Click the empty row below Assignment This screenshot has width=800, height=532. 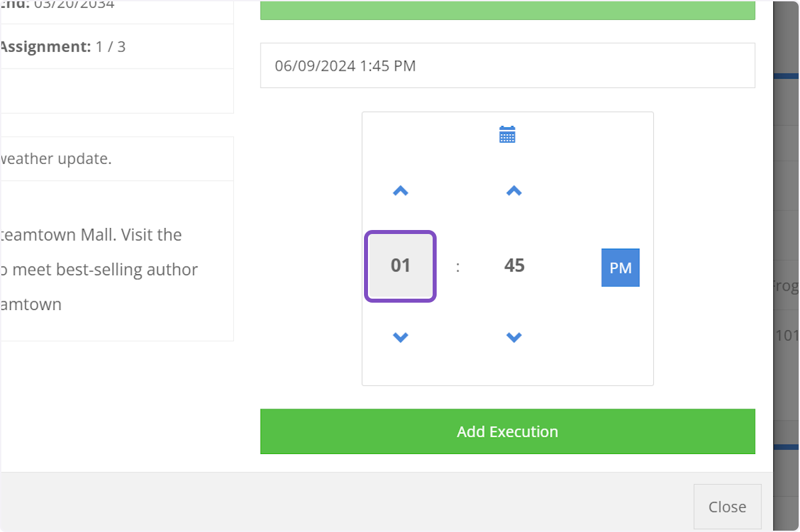pyautogui.click(x=117, y=91)
